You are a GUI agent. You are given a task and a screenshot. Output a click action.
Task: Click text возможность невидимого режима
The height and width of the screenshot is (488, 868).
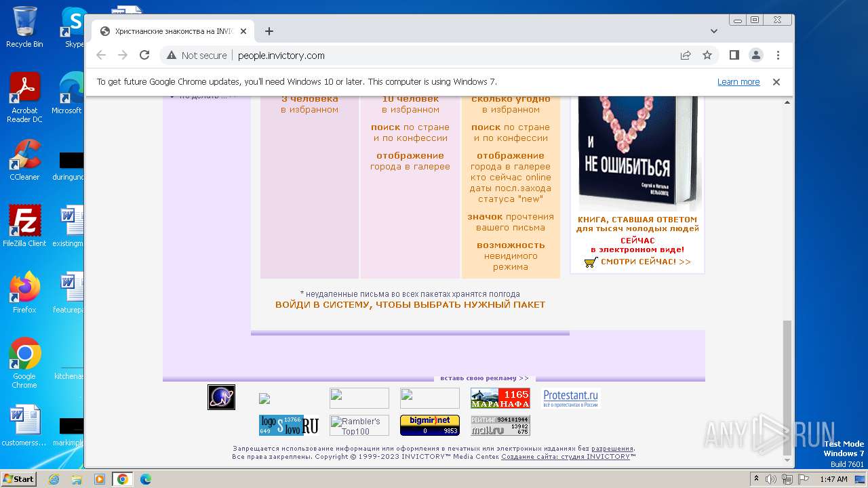(511, 256)
